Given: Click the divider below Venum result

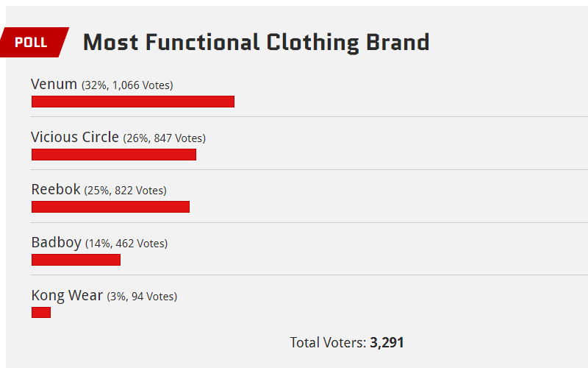Looking at the screenshot, I should (x=309, y=117).
